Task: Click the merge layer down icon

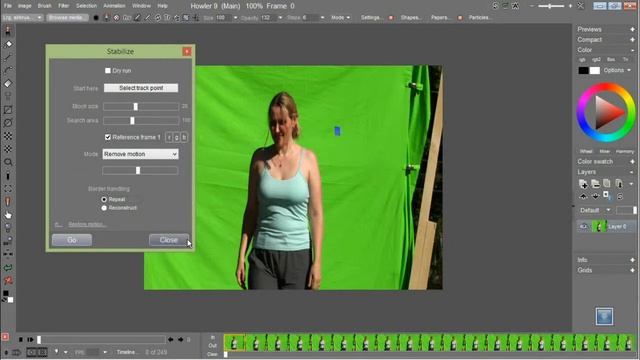Action: 619,184
